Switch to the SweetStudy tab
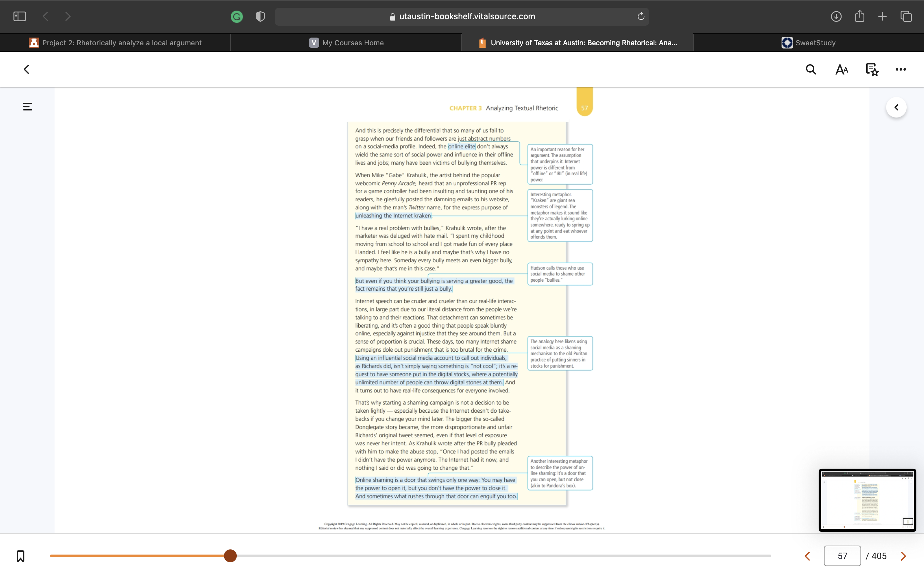 click(x=809, y=43)
